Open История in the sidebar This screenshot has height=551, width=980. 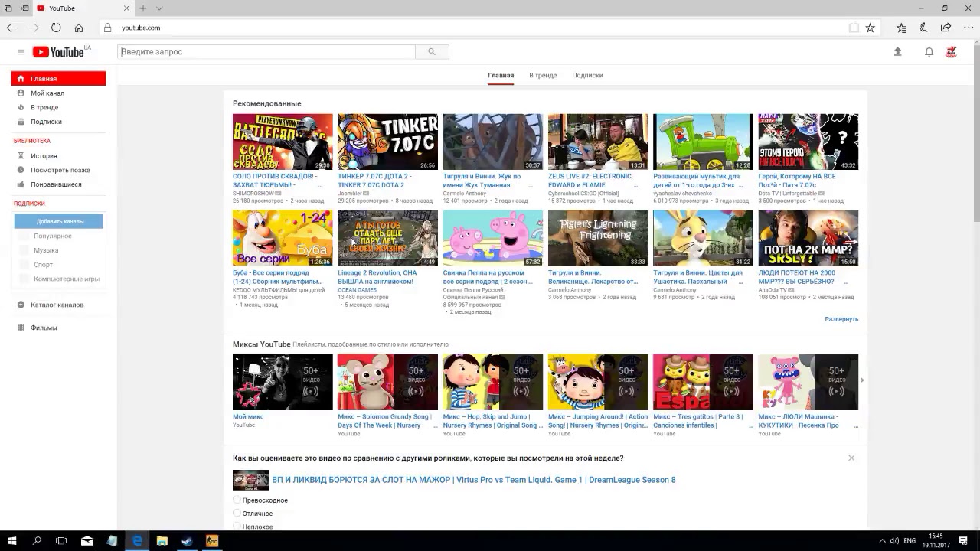coord(44,156)
